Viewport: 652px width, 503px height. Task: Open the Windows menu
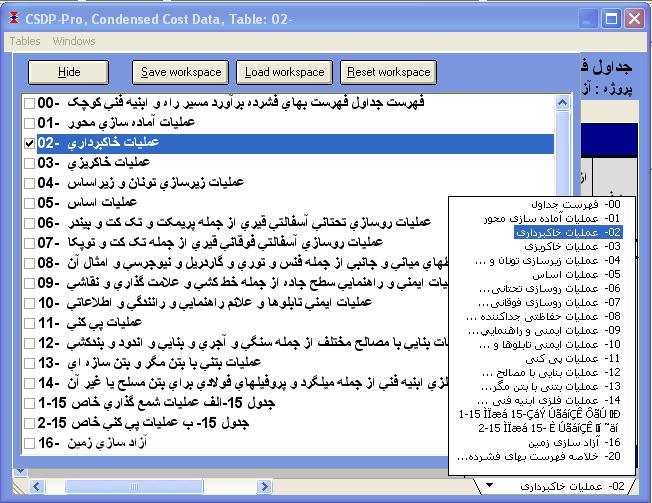point(74,41)
